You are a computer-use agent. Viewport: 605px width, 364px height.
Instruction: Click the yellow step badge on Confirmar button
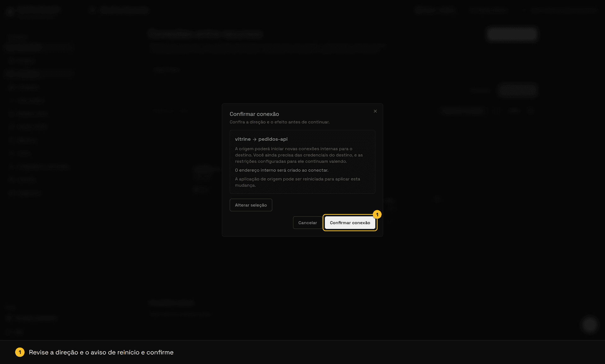377,214
